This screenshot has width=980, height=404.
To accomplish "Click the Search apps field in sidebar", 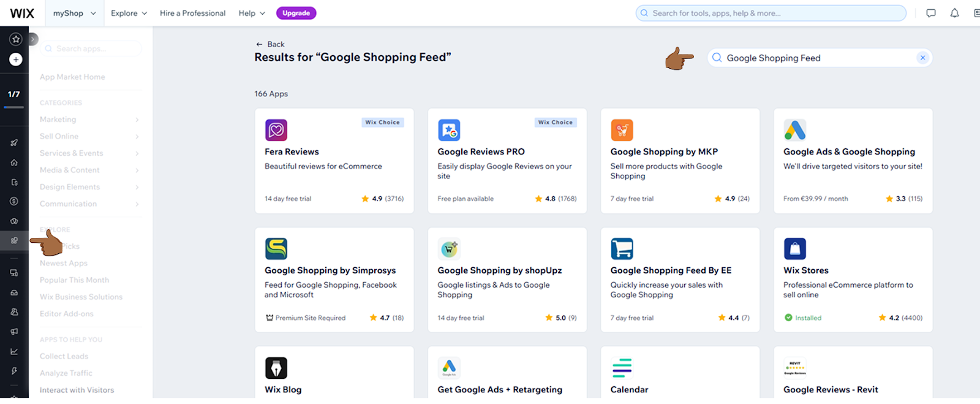I will point(91,48).
